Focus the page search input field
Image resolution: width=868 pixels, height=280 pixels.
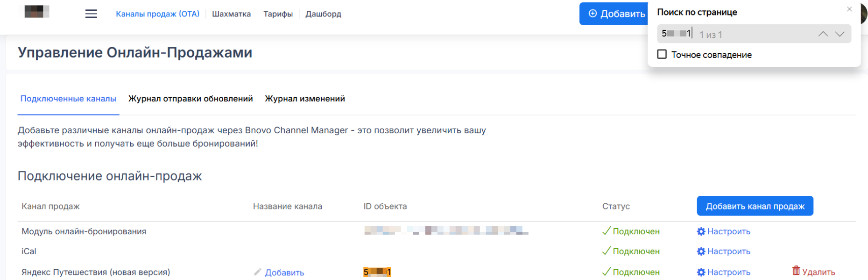click(x=752, y=34)
